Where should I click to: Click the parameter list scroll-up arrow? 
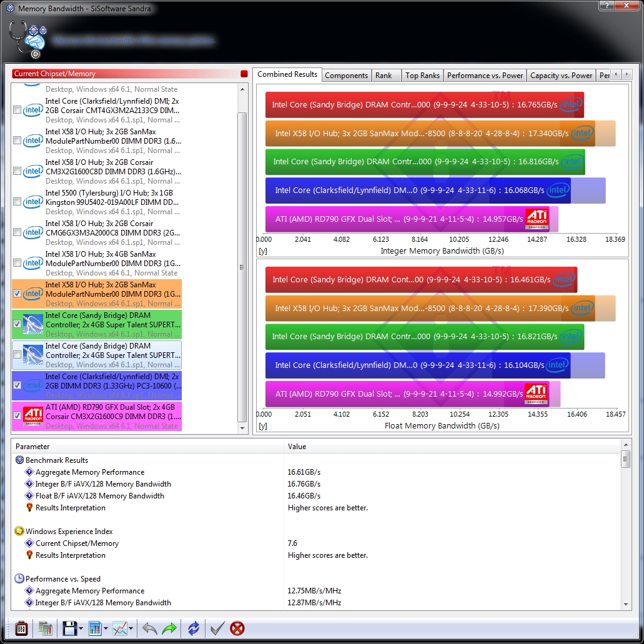coord(625,445)
